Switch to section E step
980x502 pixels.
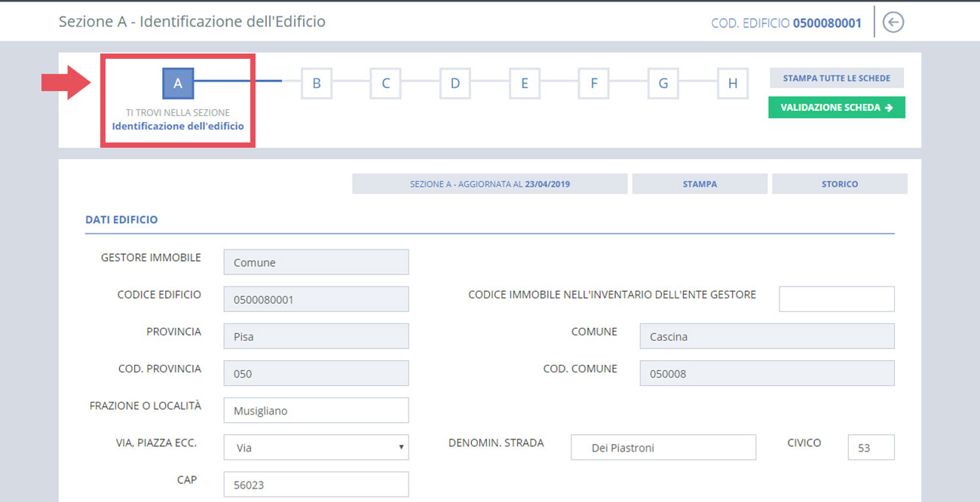tap(524, 83)
